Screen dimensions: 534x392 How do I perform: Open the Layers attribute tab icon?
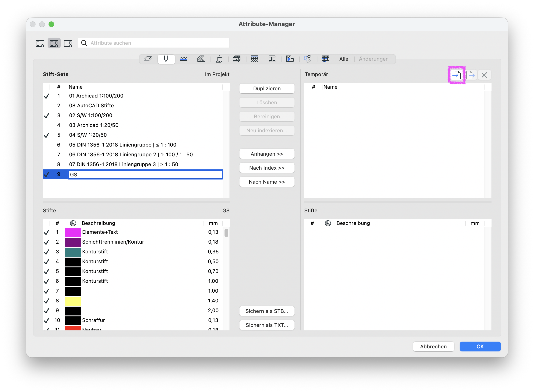148,59
